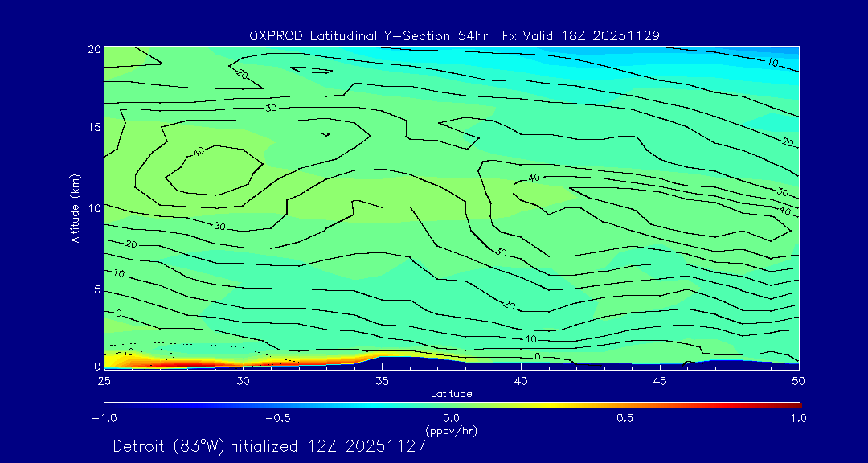The width and height of the screenshot is (868, 463).
Task: Click the 40 label on the closed contour between latitudes 27 and 31
Action: point(199,151)
